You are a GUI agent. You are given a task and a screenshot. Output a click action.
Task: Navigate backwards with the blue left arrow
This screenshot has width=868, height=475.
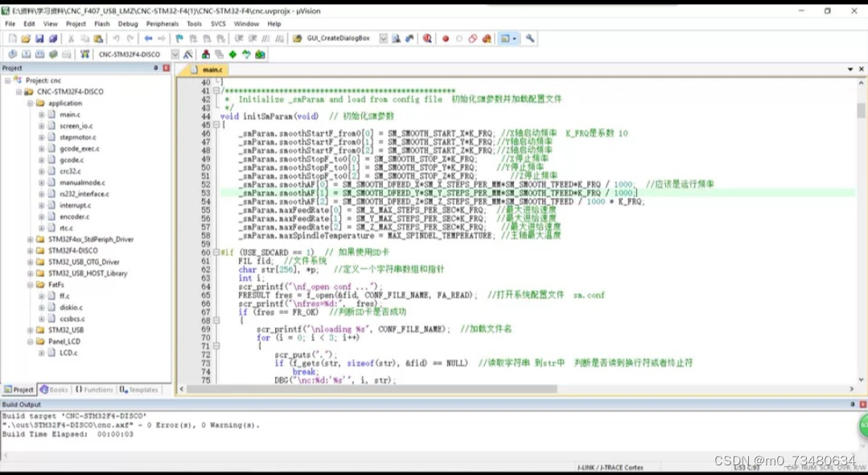148,39
